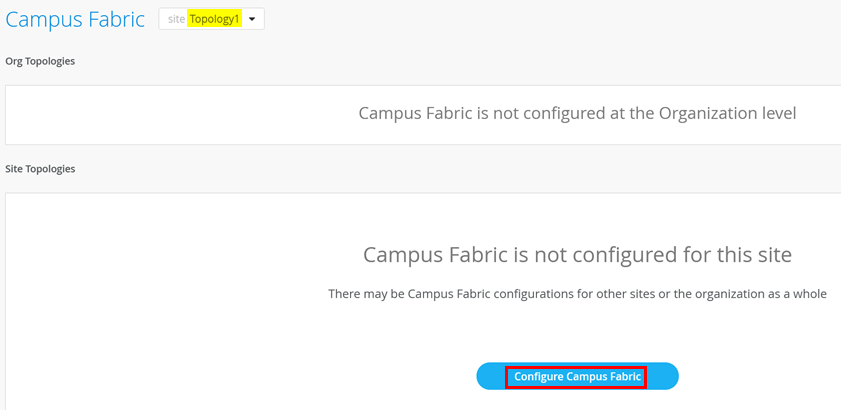
Task: Click the 'not configured for this site' heading
Action: coord(577,254)
